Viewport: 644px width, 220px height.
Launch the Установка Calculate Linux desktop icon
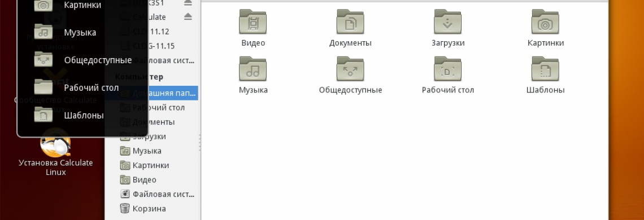click(56, 152)
